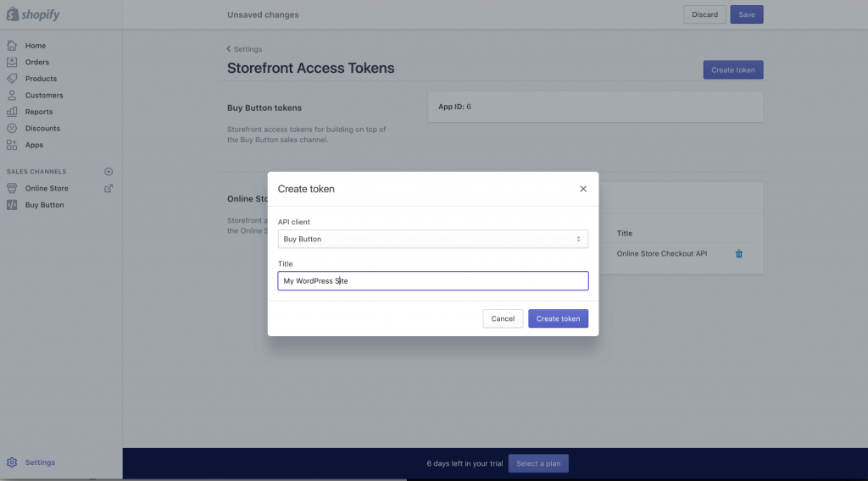
Task: Open Discounts in sidebar
Action: coord(42,128)
